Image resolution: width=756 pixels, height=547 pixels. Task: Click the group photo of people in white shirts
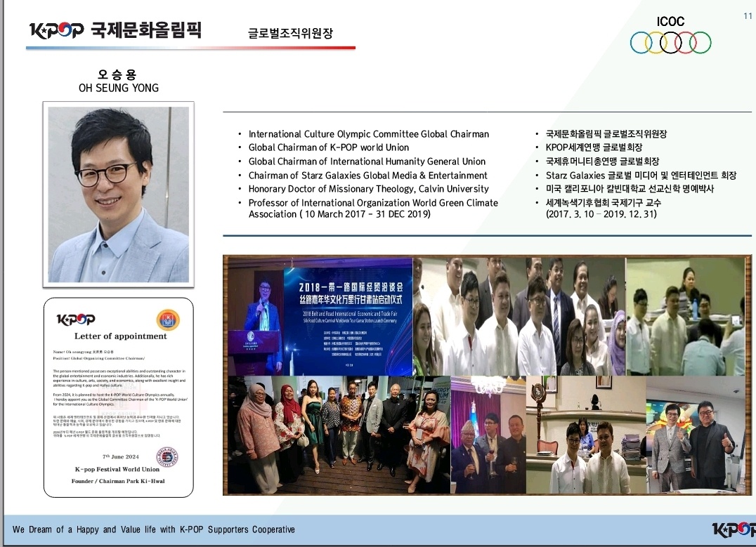519,317
